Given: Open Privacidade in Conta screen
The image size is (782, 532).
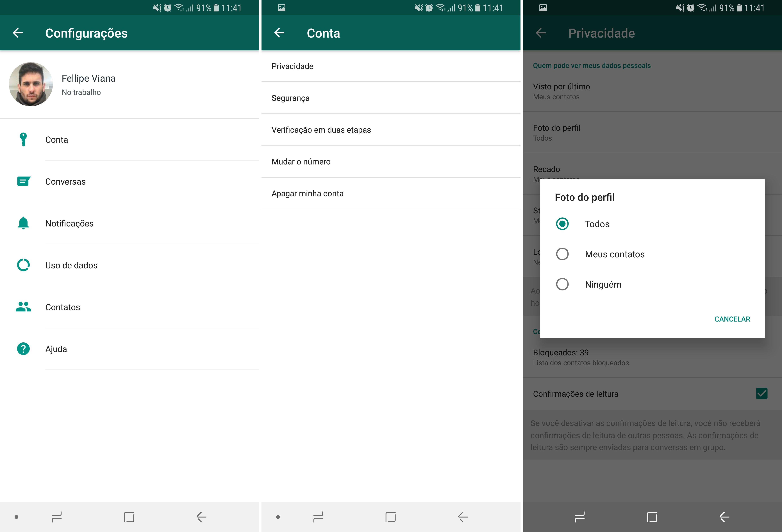Looking at the screenshot, I should (x=391, y=66).
